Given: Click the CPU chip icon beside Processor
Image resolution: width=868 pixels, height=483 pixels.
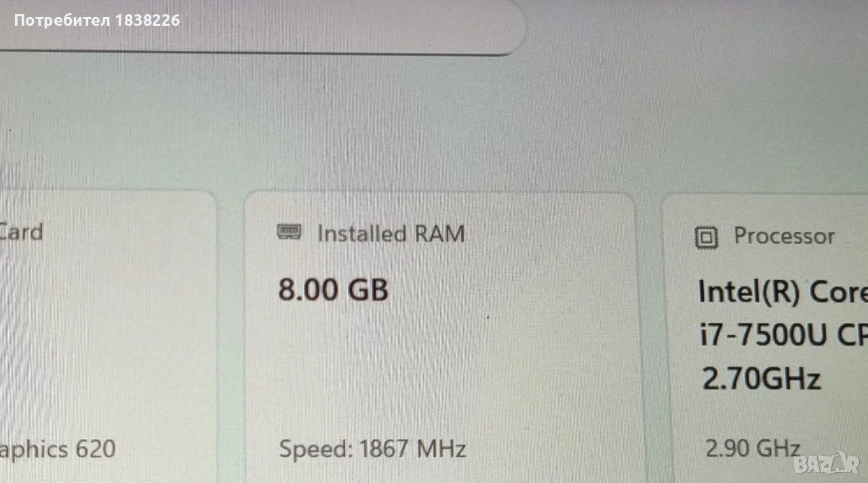Looking at the screenshot, I should [707, 238].
